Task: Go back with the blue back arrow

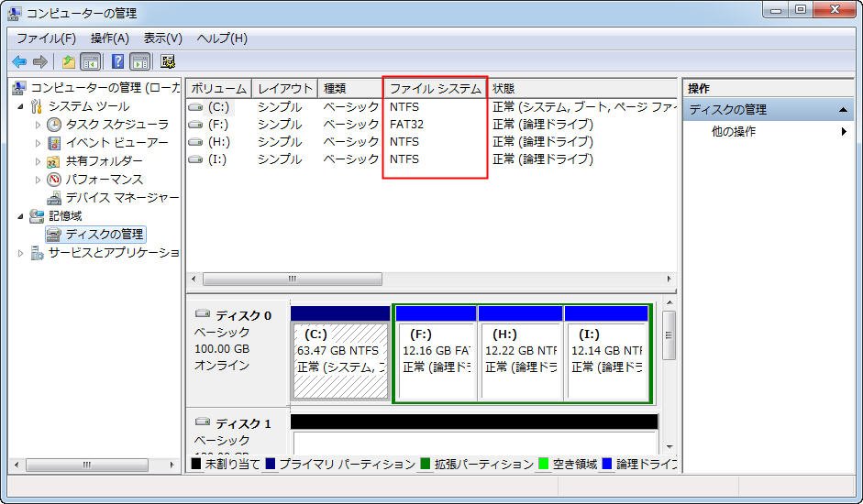Action: [20, 61]
